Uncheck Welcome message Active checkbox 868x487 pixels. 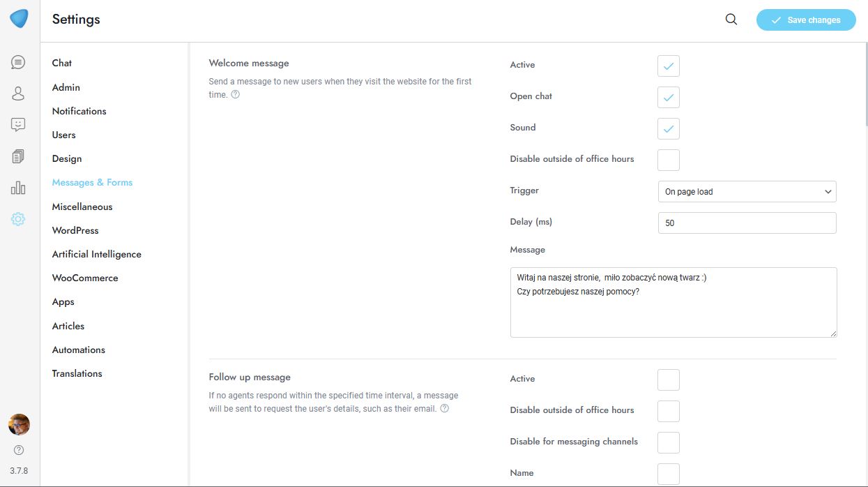click(668, 66)
